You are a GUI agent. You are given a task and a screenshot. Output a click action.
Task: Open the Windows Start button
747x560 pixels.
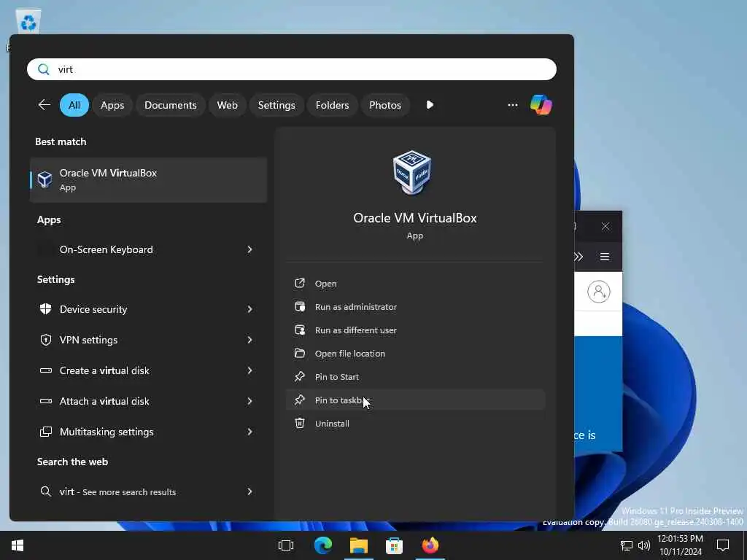point(18,545)
